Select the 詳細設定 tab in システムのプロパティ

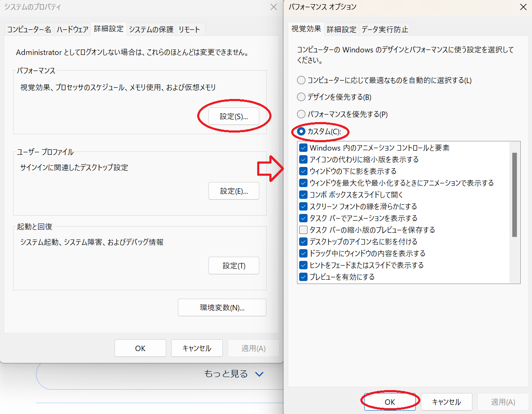coord(109,29)
